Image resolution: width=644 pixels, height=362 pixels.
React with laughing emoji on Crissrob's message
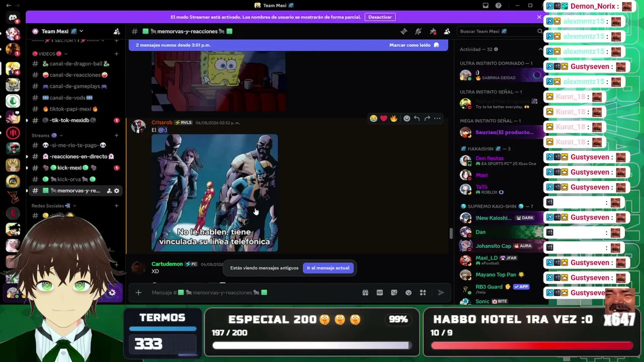[x=373, y=118]
